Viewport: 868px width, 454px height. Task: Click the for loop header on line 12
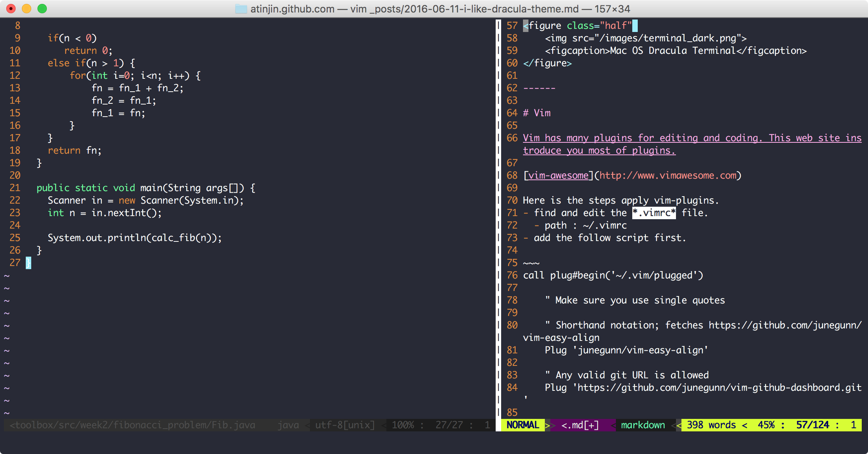[x=135, y=76]
